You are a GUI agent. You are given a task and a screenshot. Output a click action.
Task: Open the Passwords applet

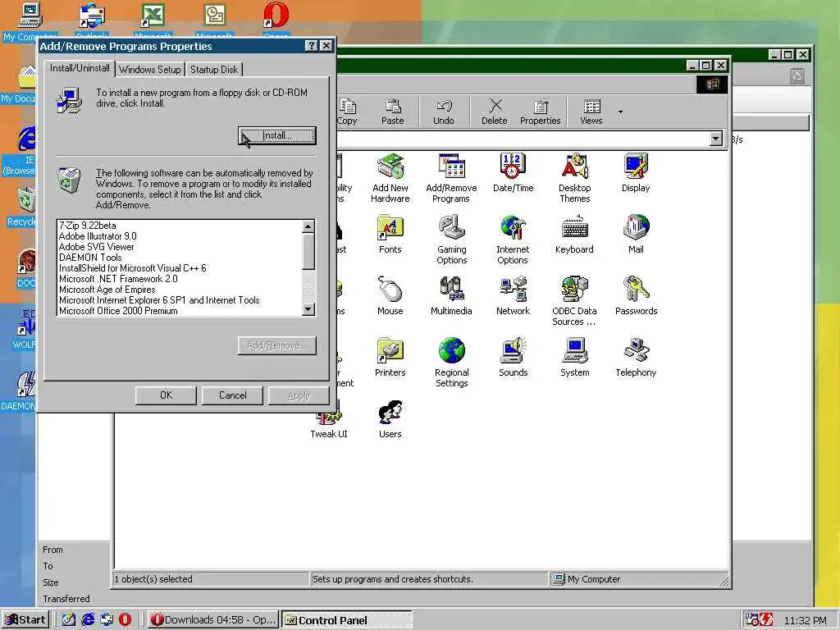click(x=636, y=296)
